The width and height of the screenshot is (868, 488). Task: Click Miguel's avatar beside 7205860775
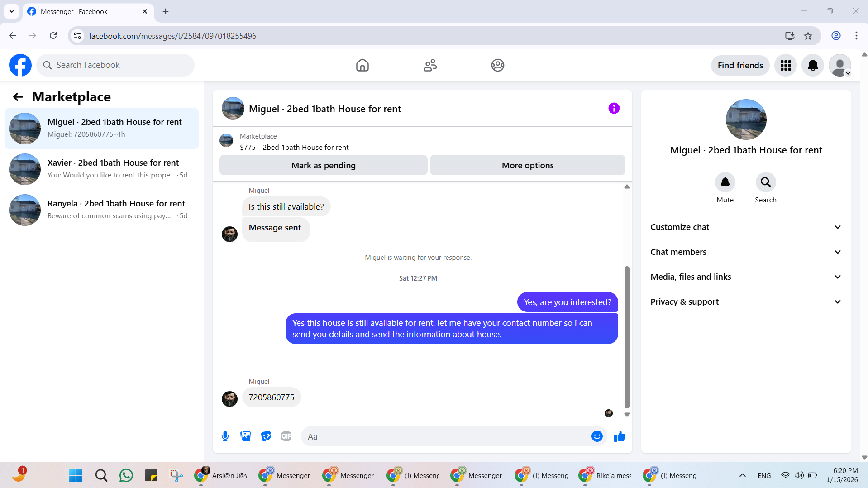pyautogui.click(x=229, y=399)
